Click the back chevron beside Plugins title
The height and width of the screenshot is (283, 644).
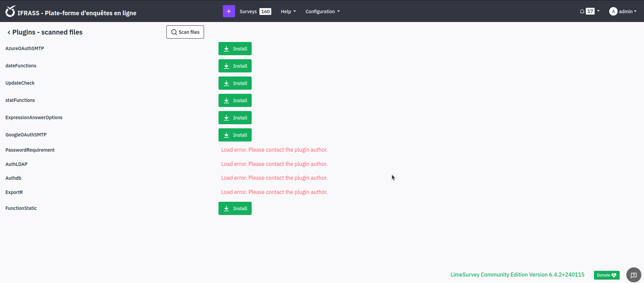pyautogui.click(x=9, y=32)
